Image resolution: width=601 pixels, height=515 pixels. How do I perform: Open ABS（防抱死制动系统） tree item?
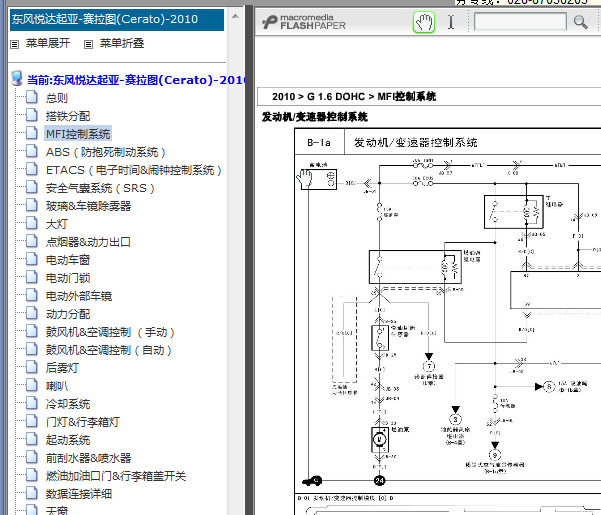105,152
